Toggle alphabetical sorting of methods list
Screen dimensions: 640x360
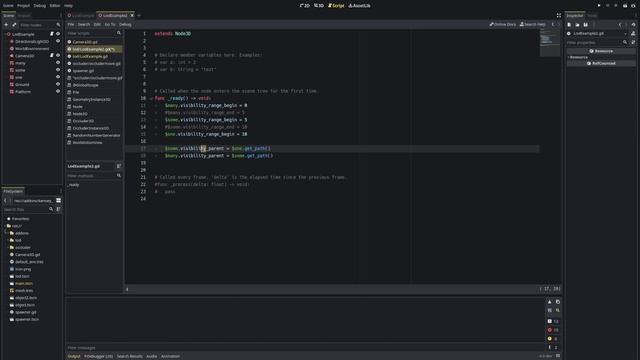click(119, 166)
